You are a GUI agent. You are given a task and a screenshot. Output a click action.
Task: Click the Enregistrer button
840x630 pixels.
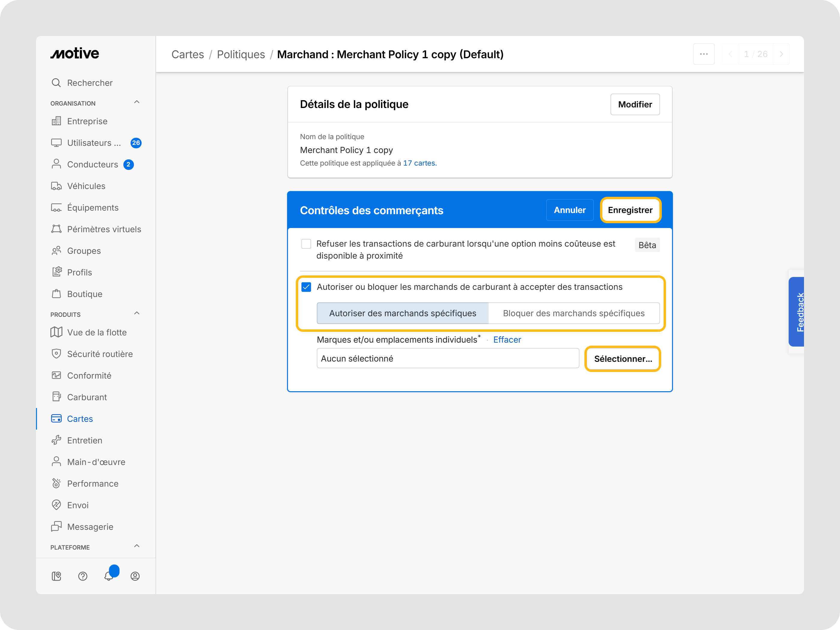coord(630,210)
